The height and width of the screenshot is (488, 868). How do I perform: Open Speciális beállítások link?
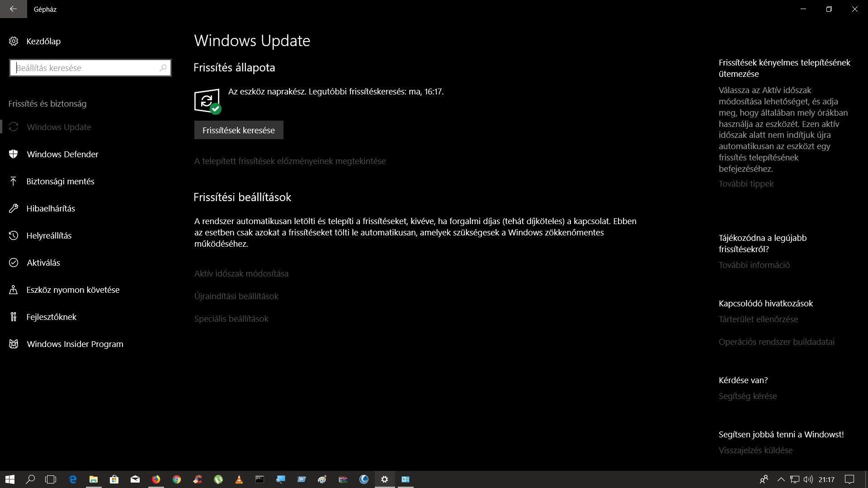coord(231,319)
